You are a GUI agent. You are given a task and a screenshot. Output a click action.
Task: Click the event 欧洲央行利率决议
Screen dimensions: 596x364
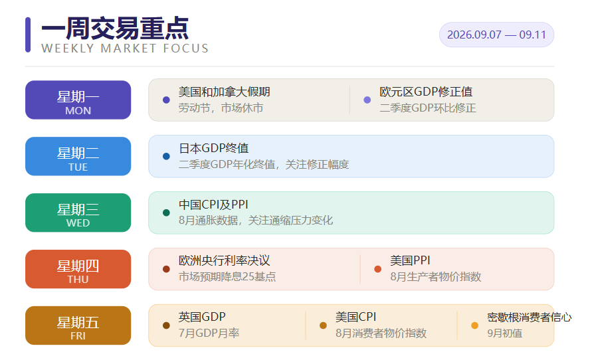pos(225,260)
